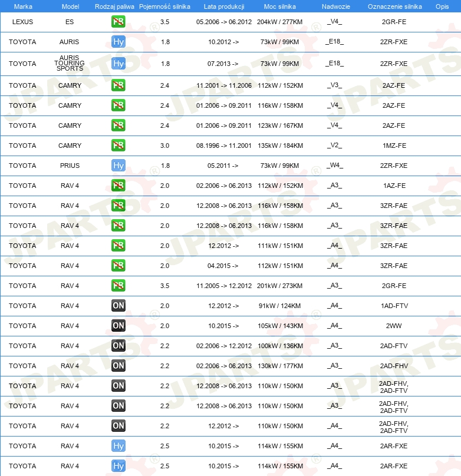Select the petrol icon in the Camry 1MZ-FE row
The width and height of the screenshot is (461, 476).
coord(118,146)
